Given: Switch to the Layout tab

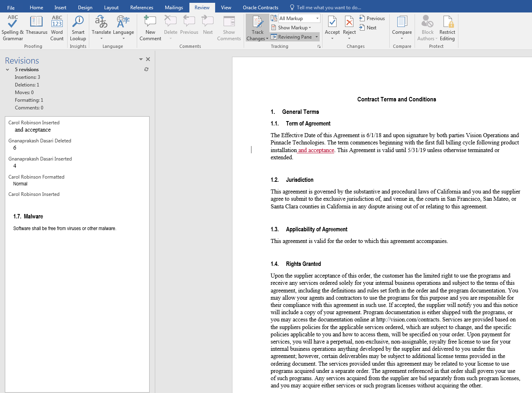Looking at the screenshot, I should pos(111,8).
